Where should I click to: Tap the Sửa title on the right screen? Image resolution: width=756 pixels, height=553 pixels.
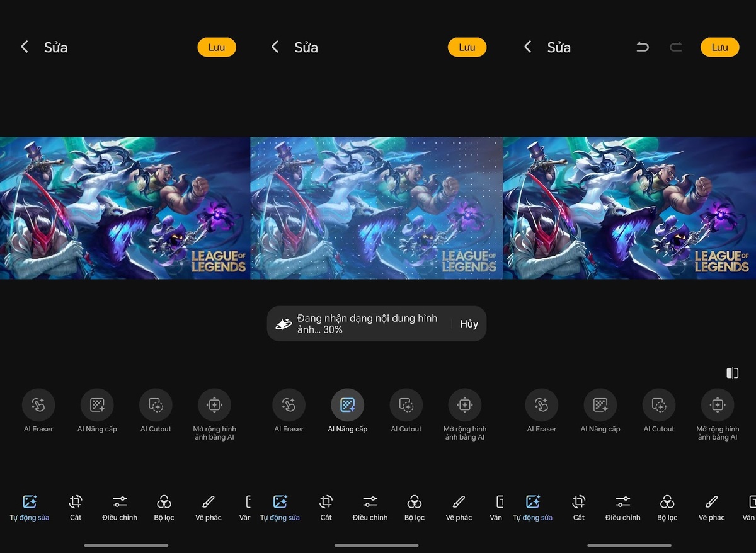[x=559, y=47]
